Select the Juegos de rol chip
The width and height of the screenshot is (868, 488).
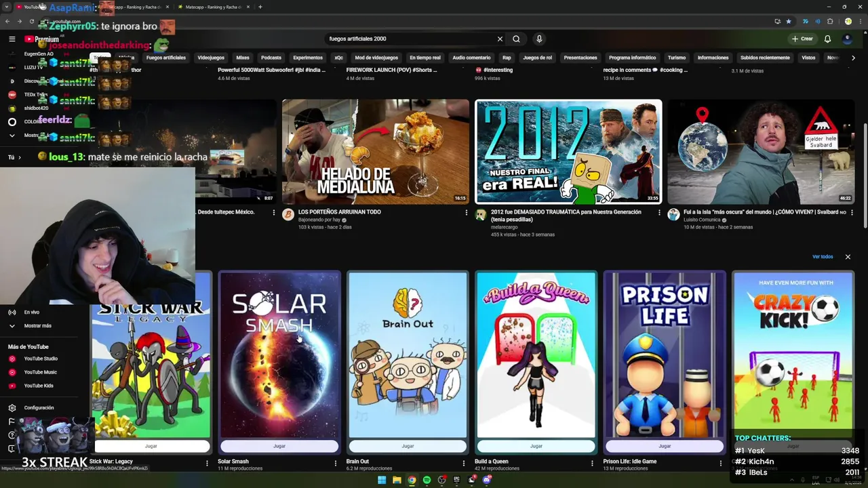coord(538,58)
